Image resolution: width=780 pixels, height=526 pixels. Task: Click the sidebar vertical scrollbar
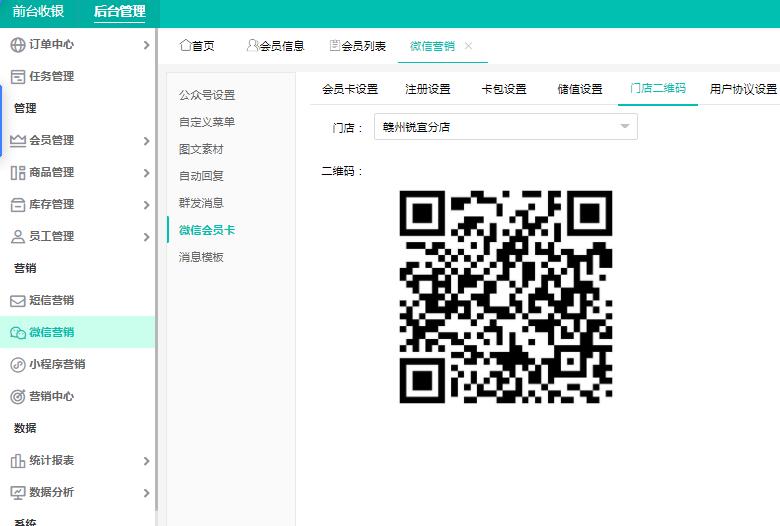coord(156,269)
